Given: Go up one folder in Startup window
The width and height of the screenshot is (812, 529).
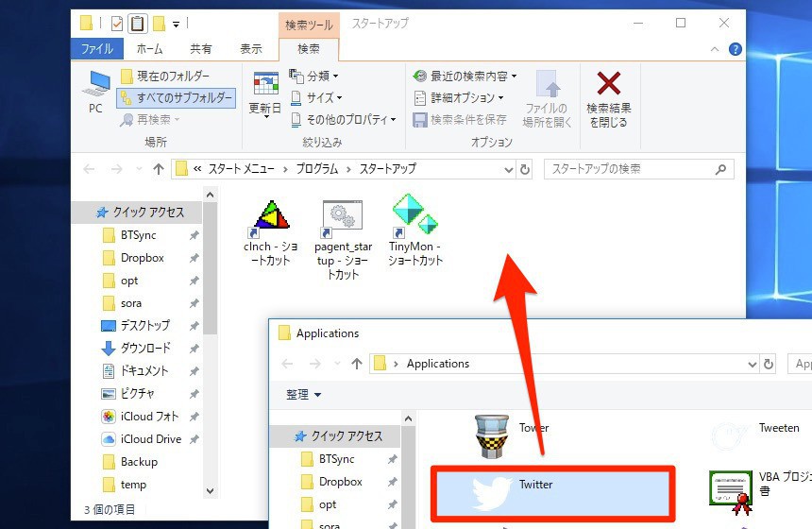Looking at the screenshot, I should pos(159,169).
